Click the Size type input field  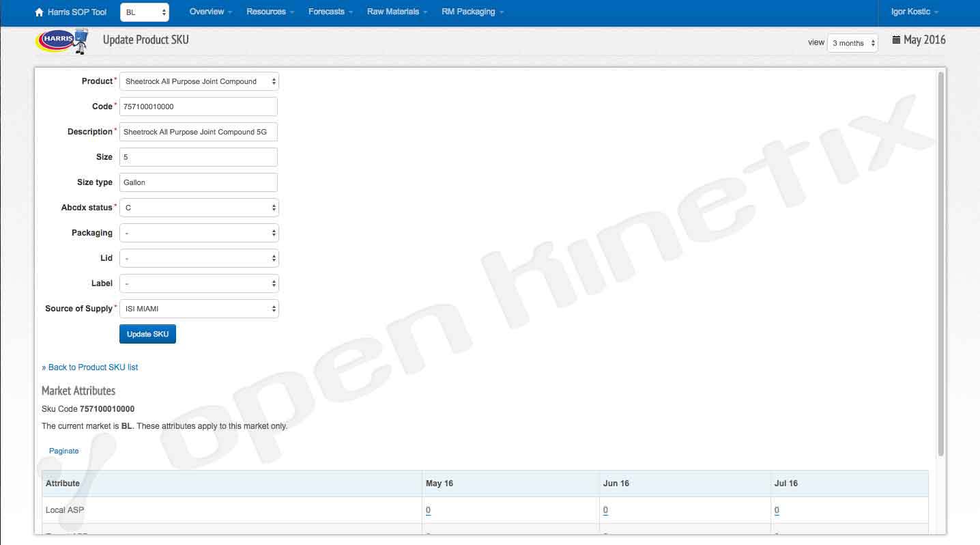coord(199,182)
